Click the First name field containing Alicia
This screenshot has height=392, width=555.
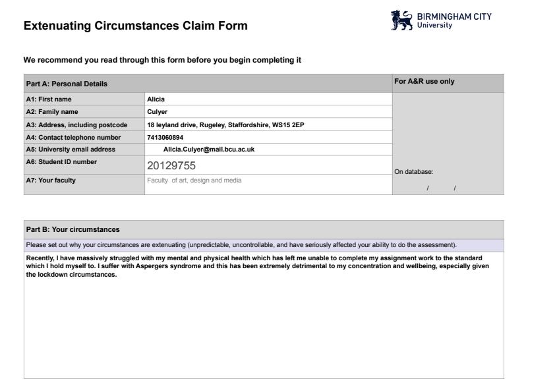(268, 99)
